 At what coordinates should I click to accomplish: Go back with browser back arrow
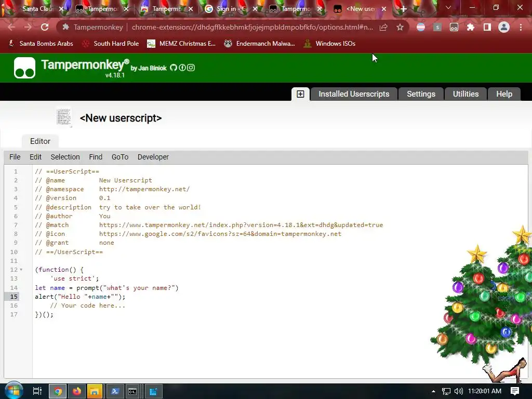(x=11, y=27)
